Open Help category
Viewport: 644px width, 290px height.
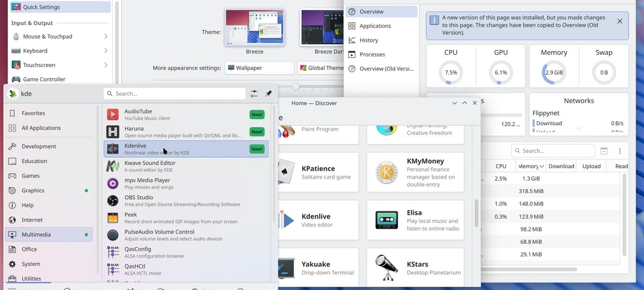(x=49, y=205)
